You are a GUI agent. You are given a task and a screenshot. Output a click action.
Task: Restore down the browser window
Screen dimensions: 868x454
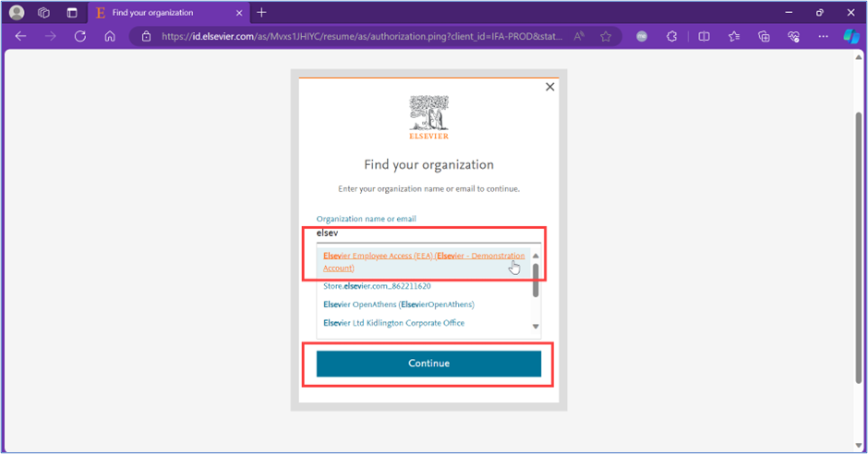tap(820, 12)
